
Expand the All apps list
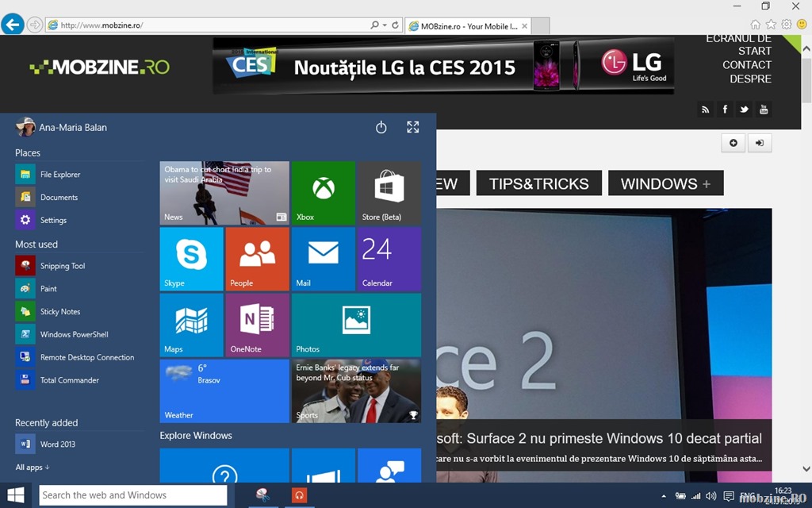[32, 467]
